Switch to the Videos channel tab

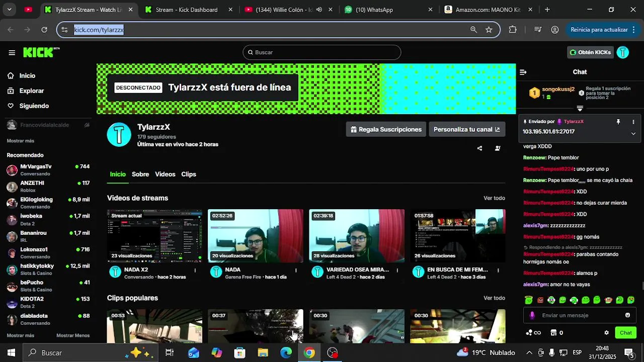click(165, 174)
